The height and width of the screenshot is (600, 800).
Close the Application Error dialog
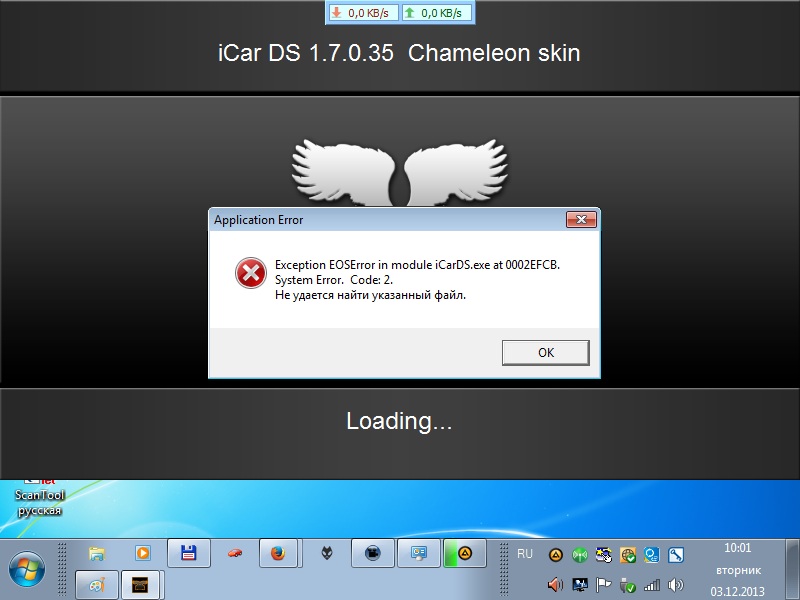point(581,220)
